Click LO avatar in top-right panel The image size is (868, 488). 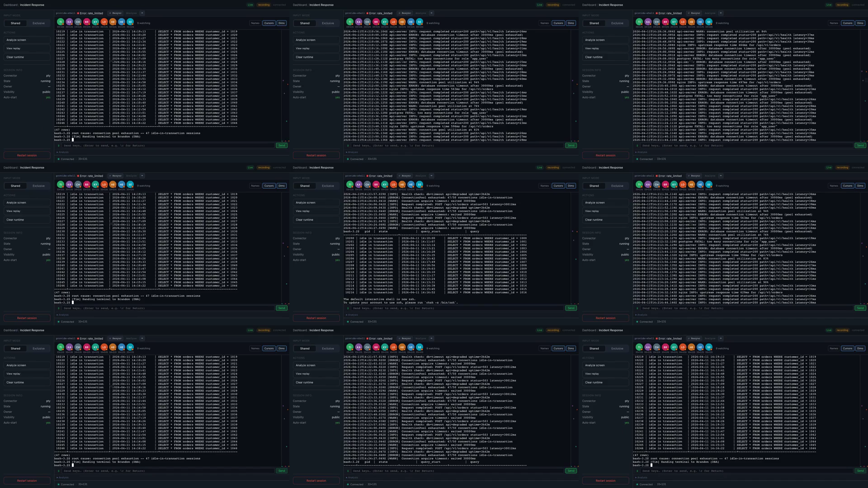point(683,22)
